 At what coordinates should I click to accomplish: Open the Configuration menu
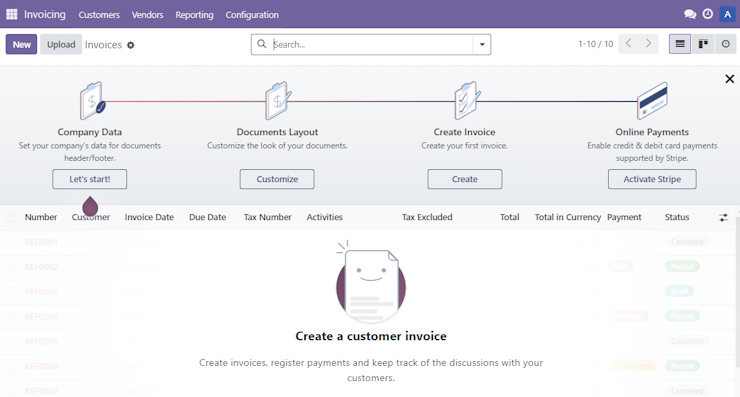click(x=252, y=15)
